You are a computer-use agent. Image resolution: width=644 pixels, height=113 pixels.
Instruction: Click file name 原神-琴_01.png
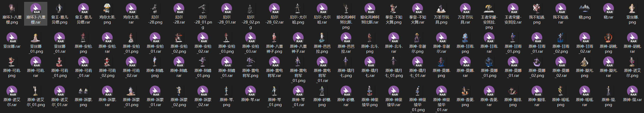[x=274, y=102]
